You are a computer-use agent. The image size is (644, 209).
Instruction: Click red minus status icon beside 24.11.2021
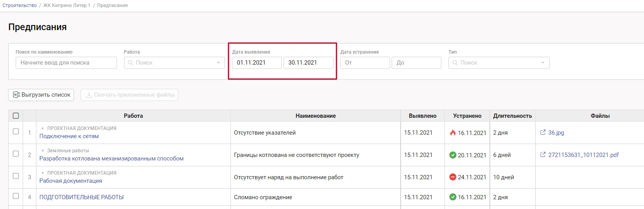(x=453, y=177)
